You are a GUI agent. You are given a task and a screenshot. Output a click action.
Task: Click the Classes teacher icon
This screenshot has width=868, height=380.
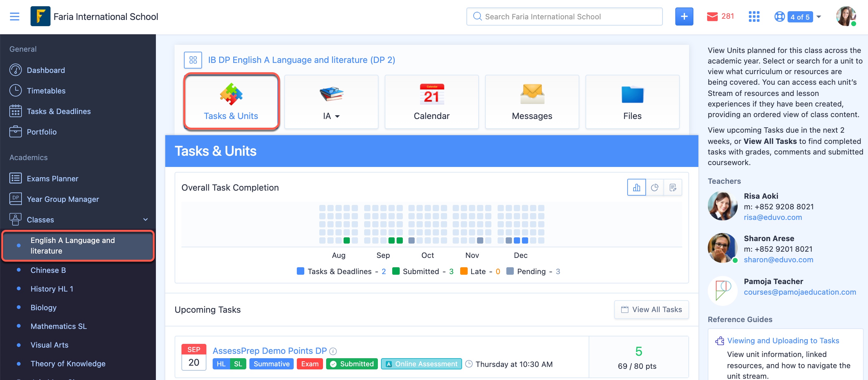[16, 220]
